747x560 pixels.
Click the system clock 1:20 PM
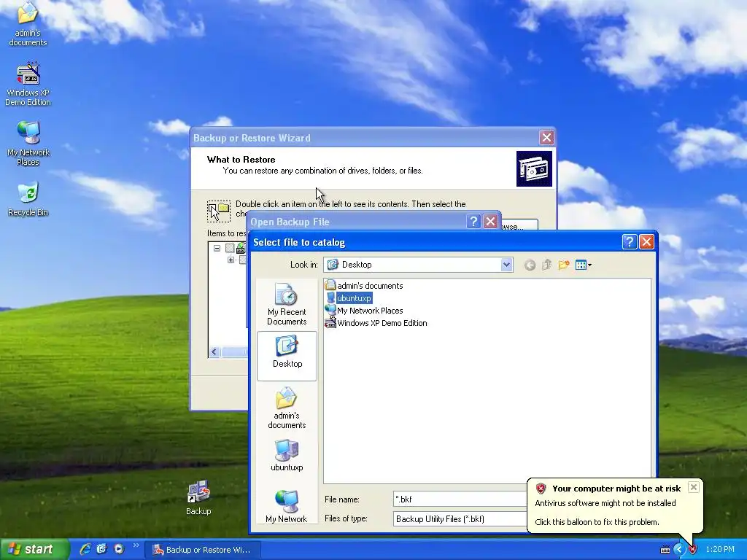click(720, 550)
